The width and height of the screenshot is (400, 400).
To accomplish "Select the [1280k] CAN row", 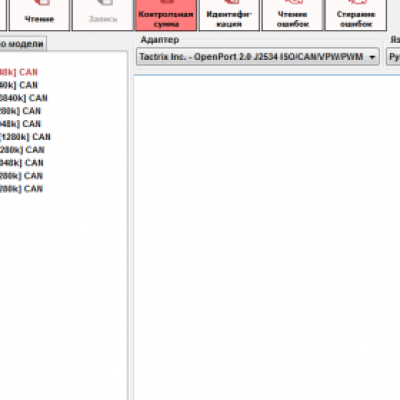I will [25, 137].
